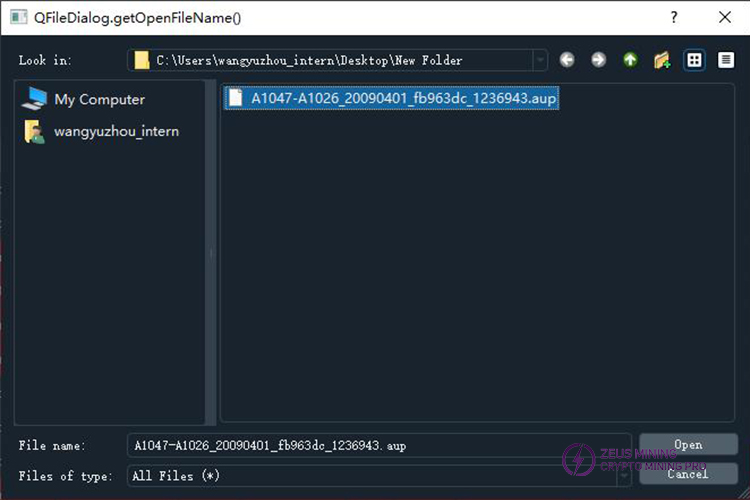Select the wangyuzhou_intern sidebar entry label
Viewport: 750px width, 500px height.
pos(116,131)
